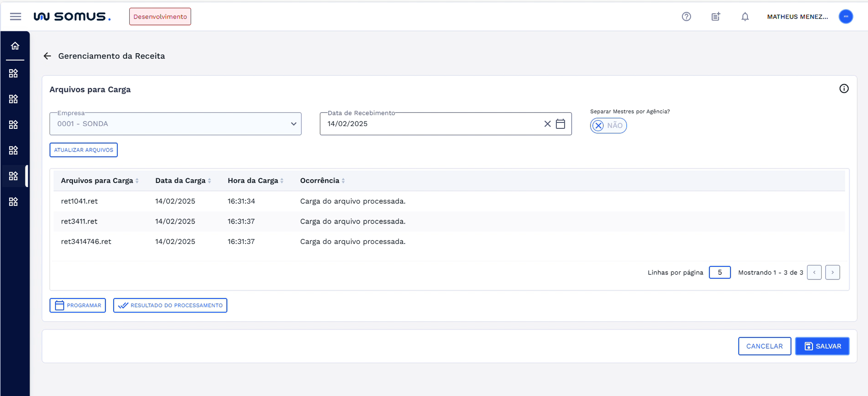Open the help question mark icon
The height and width of the screenshot is (396, 868).
[x=686, y=17]
